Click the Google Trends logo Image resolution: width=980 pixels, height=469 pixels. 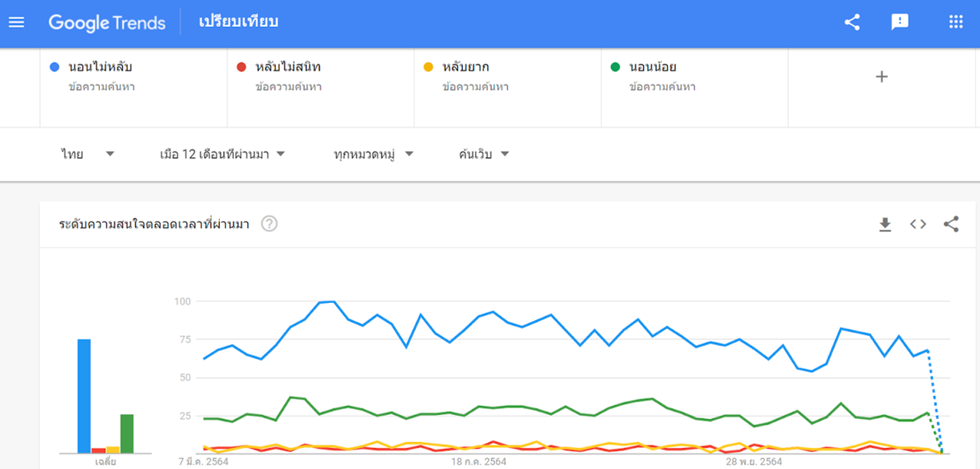pyautogui.click(x=107, y=22)
